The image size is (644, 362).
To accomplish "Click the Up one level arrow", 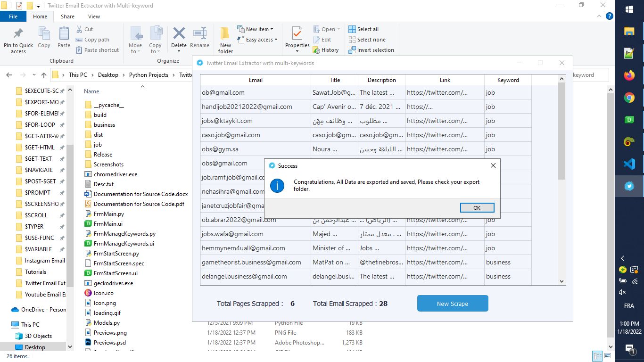I will [44, 75].
